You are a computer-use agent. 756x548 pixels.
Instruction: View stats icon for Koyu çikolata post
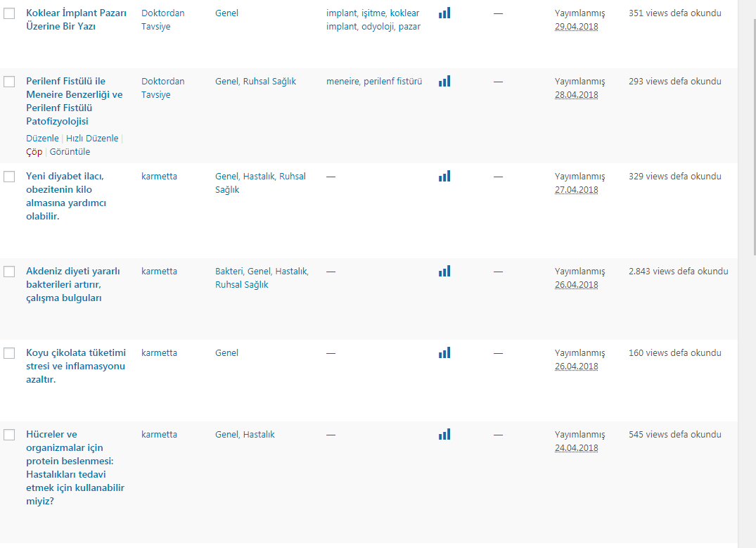point(444,352)
